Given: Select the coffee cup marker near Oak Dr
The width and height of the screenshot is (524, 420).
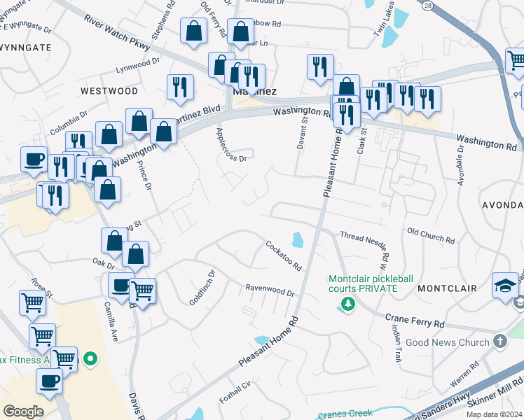Looking at the screenshot, I should click(x=121, y=285).
